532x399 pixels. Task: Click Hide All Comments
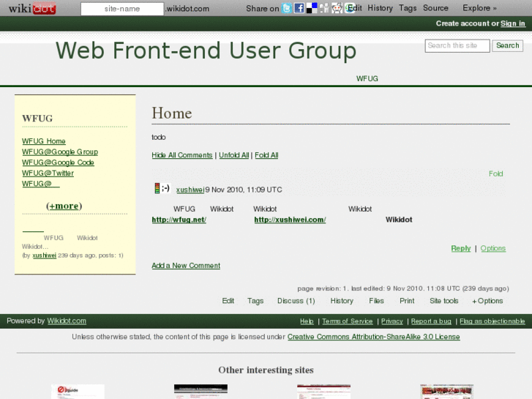tap(182, 155)
